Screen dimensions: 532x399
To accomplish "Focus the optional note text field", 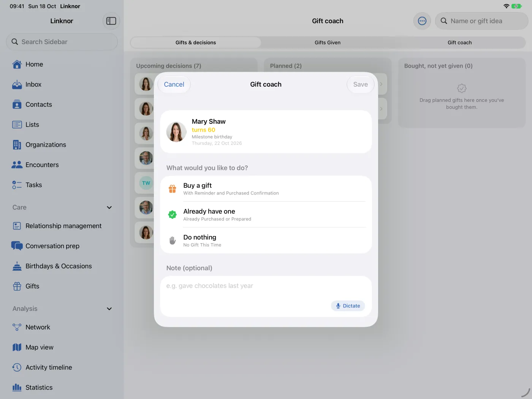I will pos(266,296).
